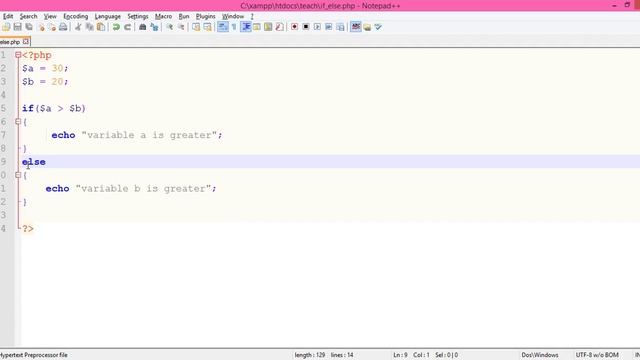Open the Replace dialog icon

click(154, 27)
